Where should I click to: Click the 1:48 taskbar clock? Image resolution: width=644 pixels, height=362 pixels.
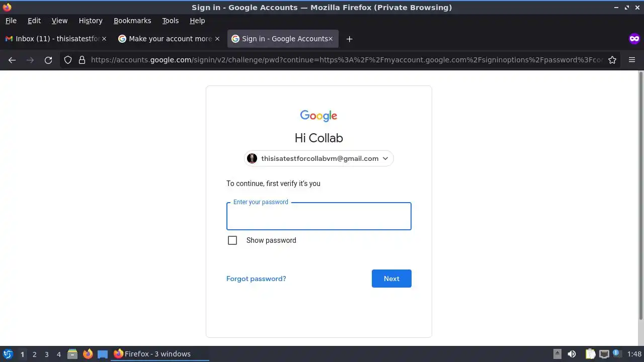click(x=634, y=354)
